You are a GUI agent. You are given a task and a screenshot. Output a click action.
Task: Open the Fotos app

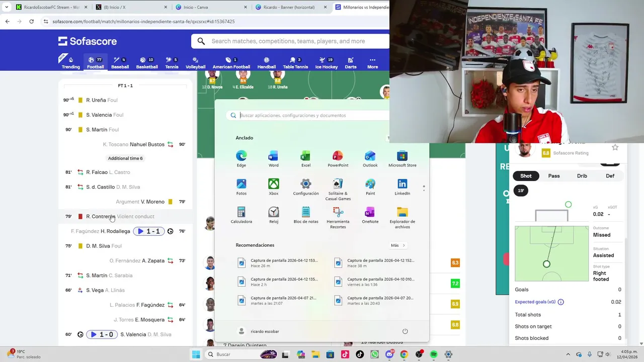pos(242,187)
